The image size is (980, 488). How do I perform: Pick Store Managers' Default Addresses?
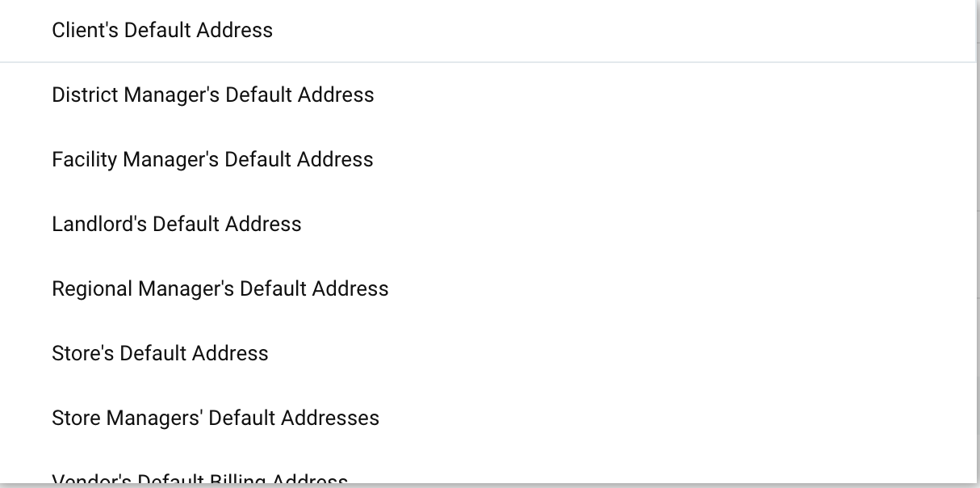216,419
